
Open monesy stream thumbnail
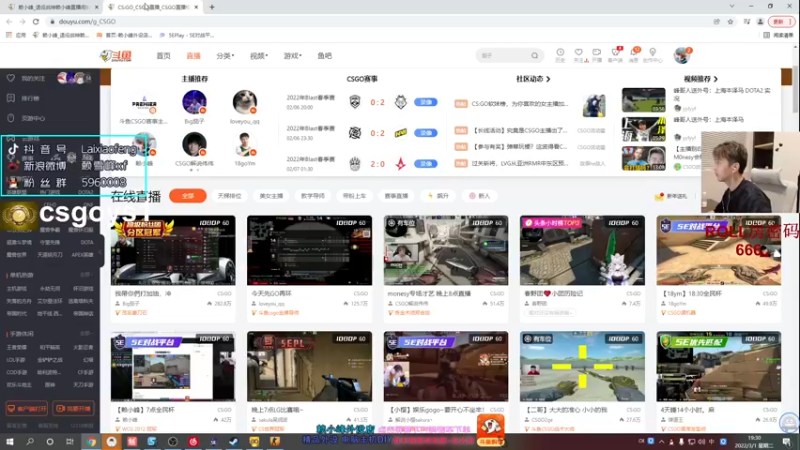(446, 251)
